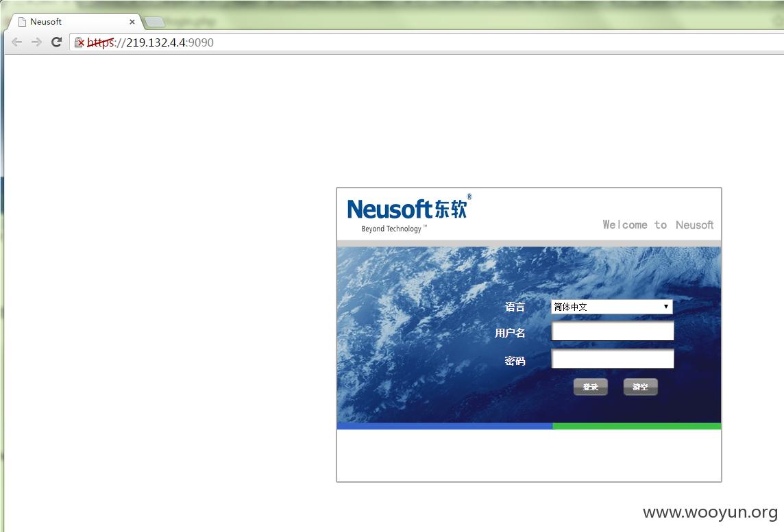This screenshot has height=532, width=784.
Task: Click the 语言 label
Action: point(515,307)
